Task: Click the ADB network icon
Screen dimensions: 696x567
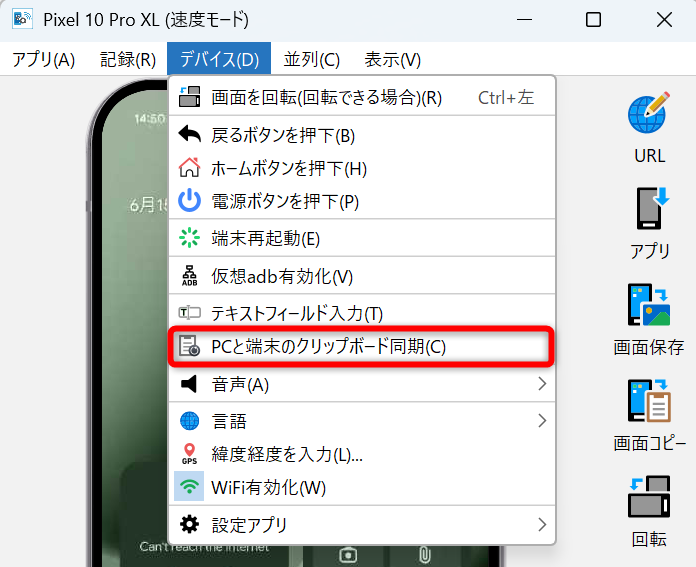Action: click(x=190, y=275)
